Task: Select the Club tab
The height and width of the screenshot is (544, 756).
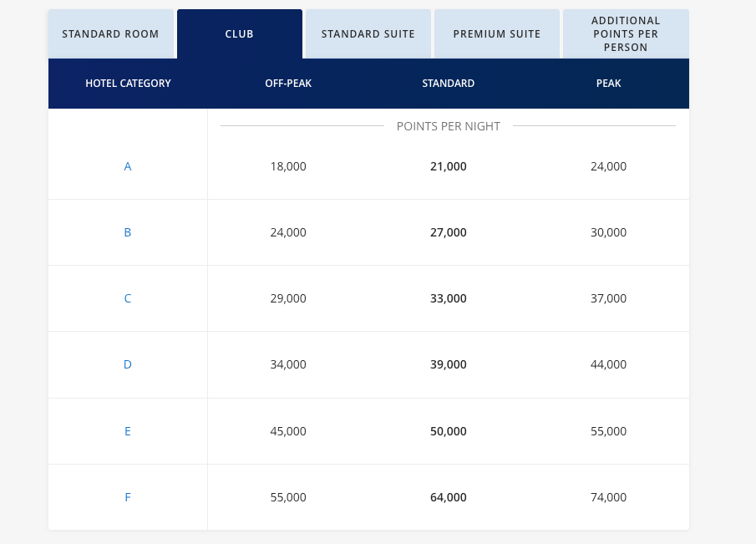Action: point(239,34)
